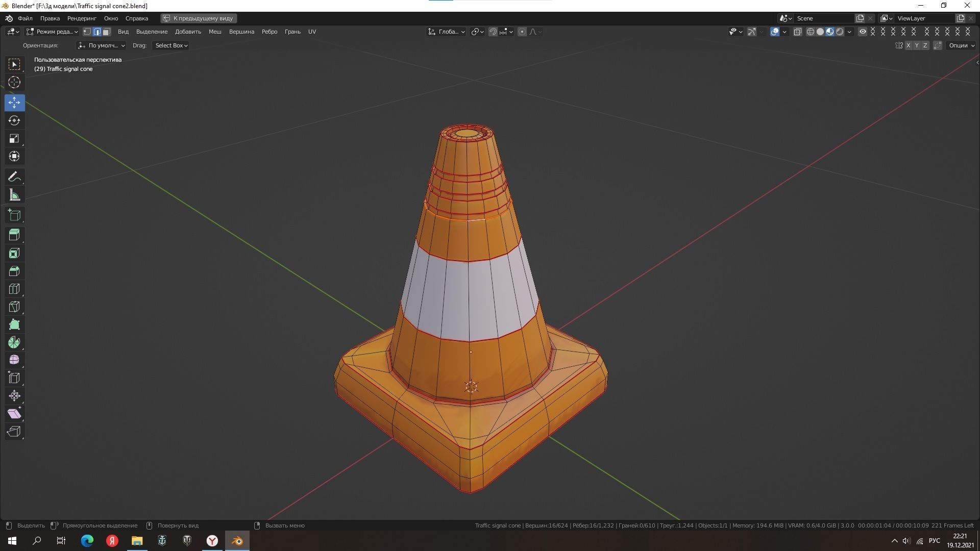
Task: Select the Add Cube tool
Action: click(x=14, y=215)
